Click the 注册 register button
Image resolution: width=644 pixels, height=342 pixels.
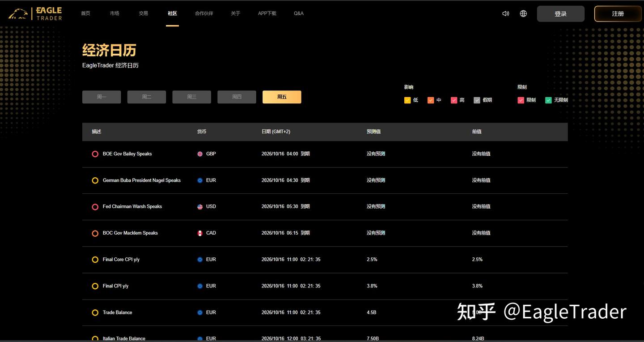618,14
